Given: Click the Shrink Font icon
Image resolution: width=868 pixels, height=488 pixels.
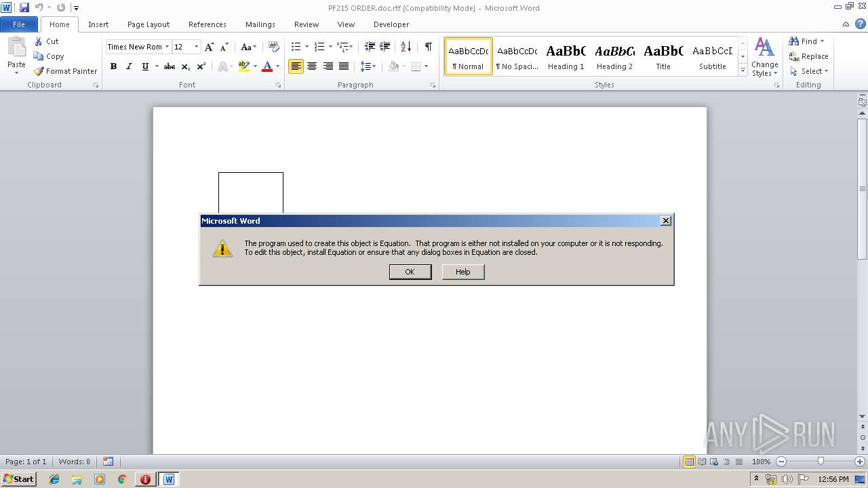Looking at the screenshot, I should coord(224,47).
